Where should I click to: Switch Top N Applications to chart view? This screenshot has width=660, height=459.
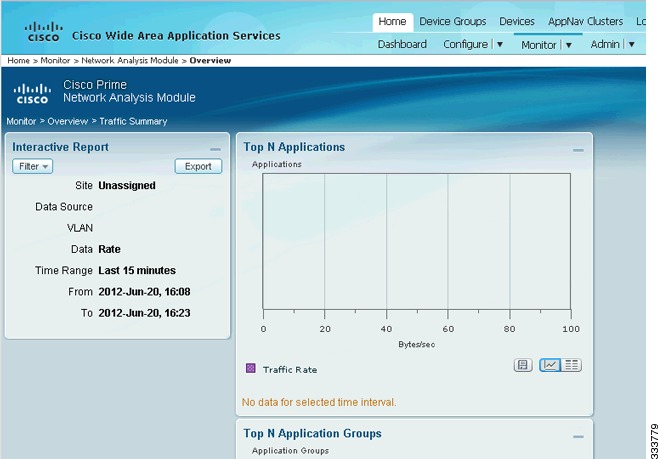pos(550,365)
